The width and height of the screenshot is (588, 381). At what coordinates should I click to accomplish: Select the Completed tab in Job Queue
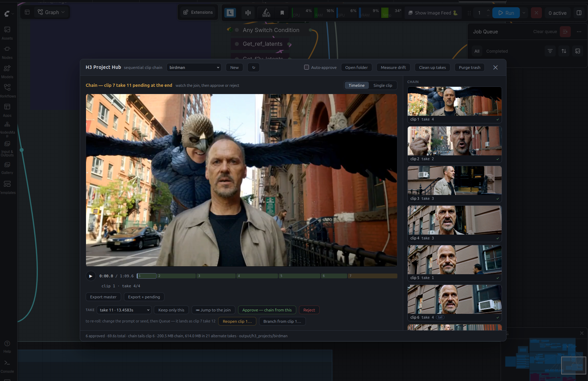(x=497, y=51)
